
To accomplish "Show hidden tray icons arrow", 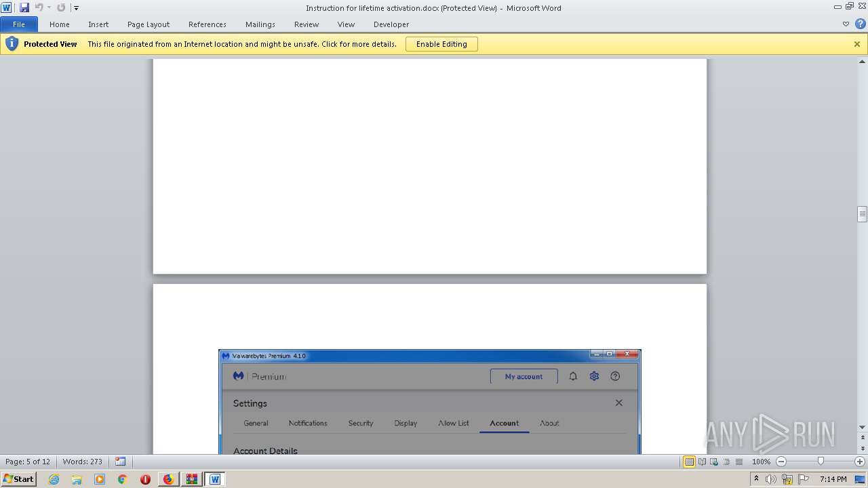I will (x=757, y=479).
